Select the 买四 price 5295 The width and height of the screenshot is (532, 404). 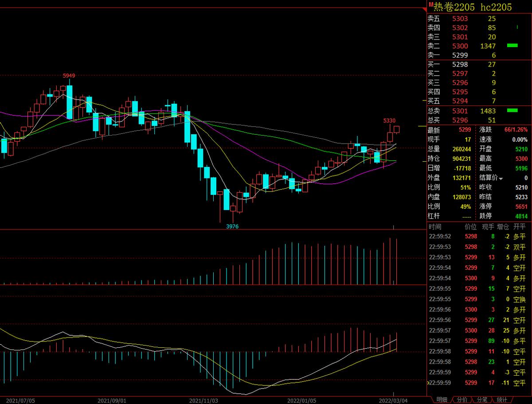pos(460,92)
